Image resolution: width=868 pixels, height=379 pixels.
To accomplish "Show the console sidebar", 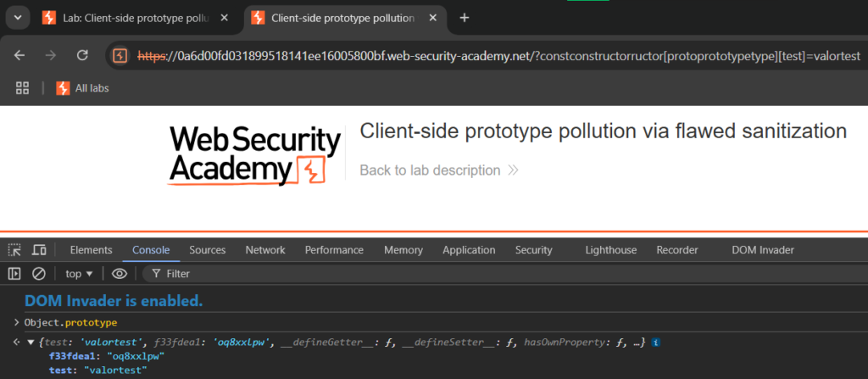I will [14, 273].
